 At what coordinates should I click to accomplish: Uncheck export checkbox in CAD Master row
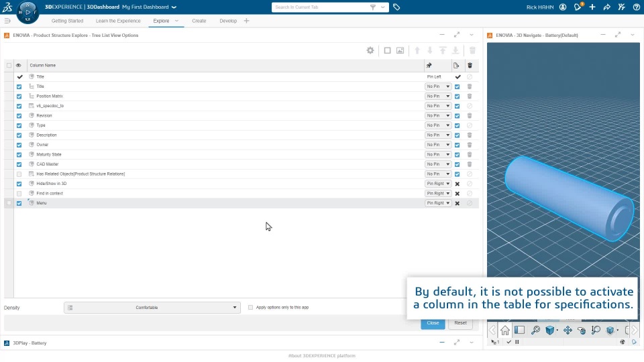[x=457, y=164]
